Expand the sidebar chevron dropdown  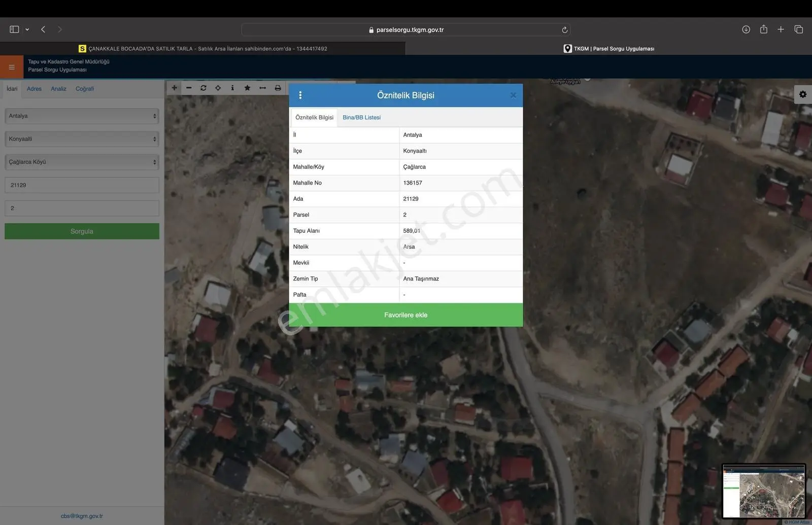tap(27, 29)
